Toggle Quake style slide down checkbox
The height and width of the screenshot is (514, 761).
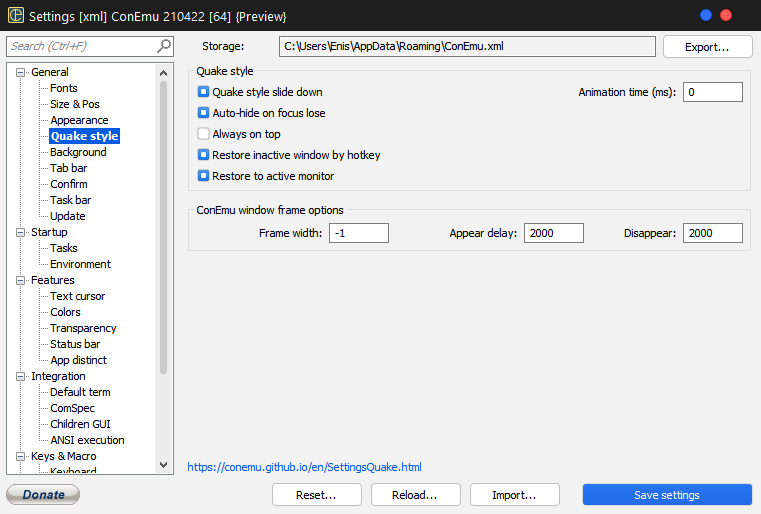click(203, 92)
